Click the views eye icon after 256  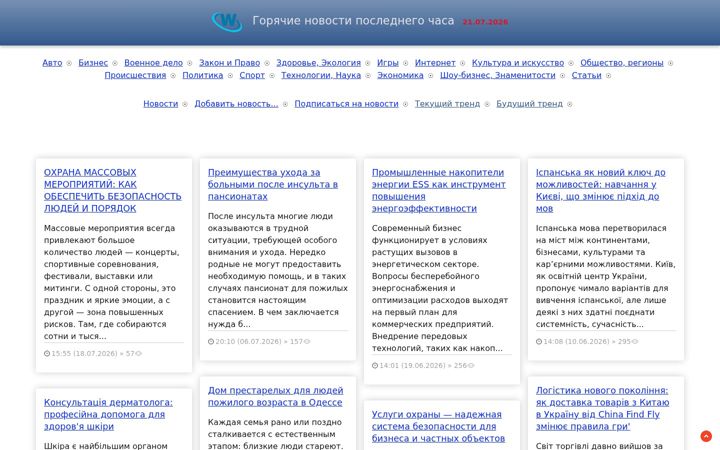pos(471,366)
